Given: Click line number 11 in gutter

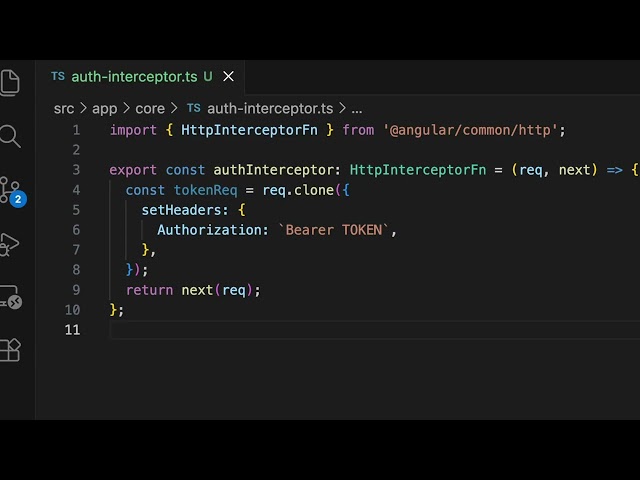Looking at the screenshot, I should tap(72, 330).
